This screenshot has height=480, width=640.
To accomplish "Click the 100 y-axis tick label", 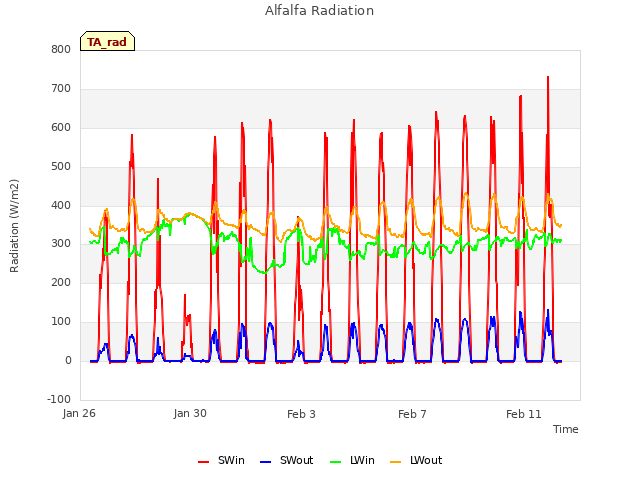I will [x=61, y=322].
